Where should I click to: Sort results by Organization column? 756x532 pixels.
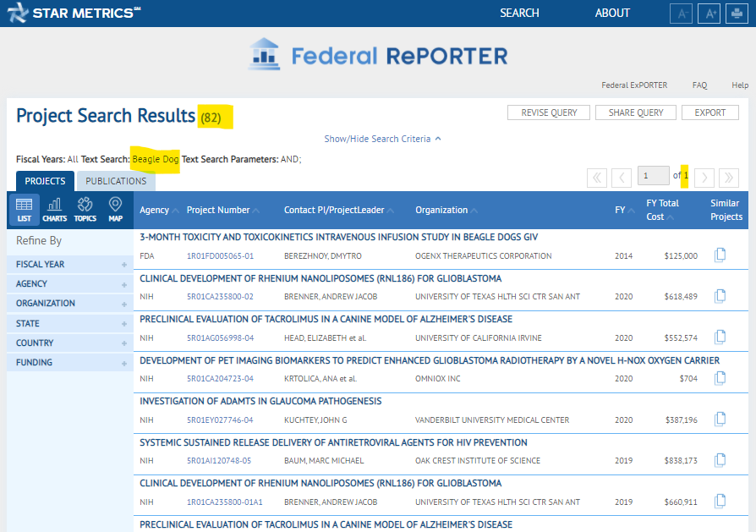[446, 211]
